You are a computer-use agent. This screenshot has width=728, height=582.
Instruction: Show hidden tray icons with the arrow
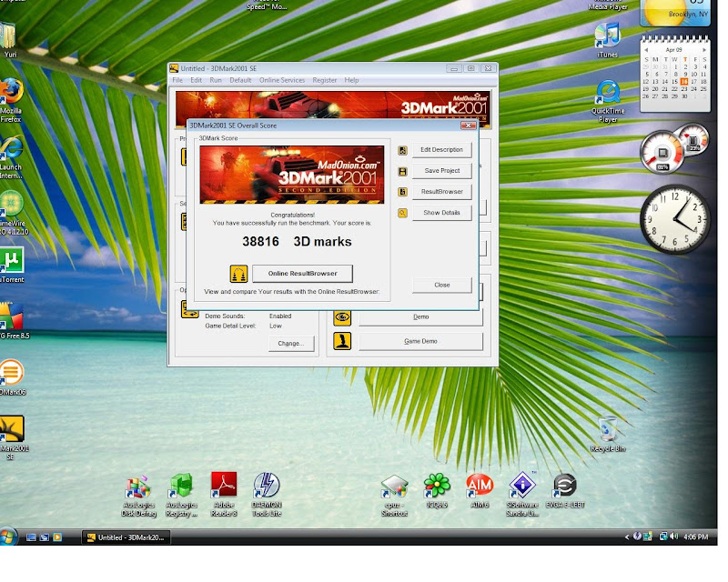click(627, 537)
